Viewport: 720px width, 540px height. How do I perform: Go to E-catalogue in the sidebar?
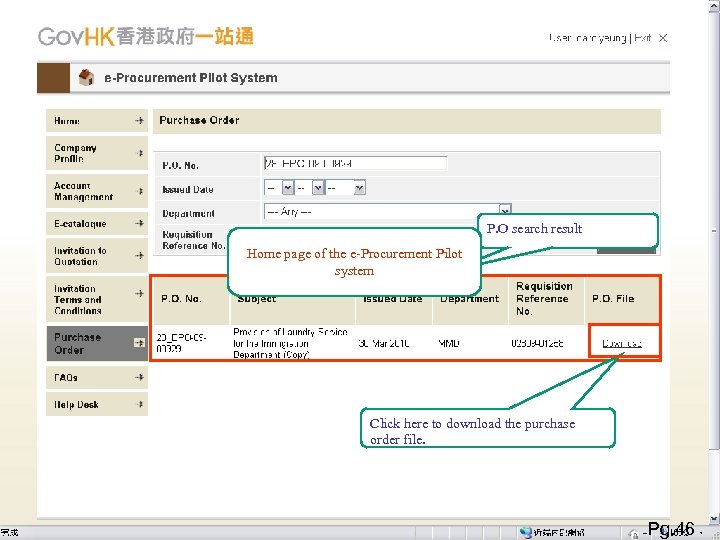pyautogui.click(x=97, y=224)
